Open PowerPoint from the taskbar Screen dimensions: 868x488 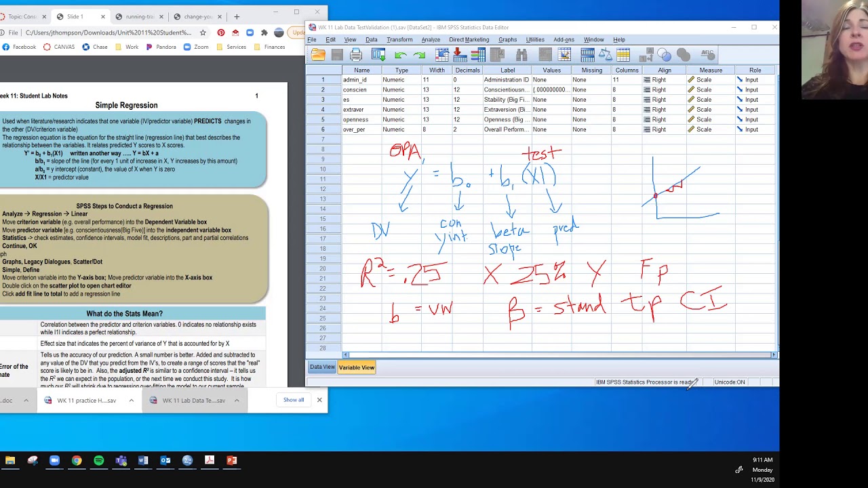point(232,461)
